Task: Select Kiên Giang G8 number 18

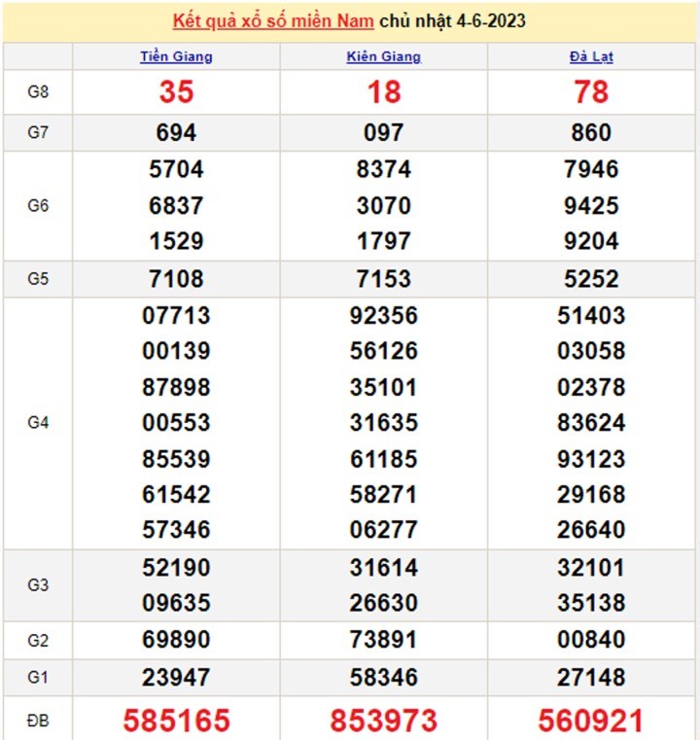Action: (x=384, y=91)
